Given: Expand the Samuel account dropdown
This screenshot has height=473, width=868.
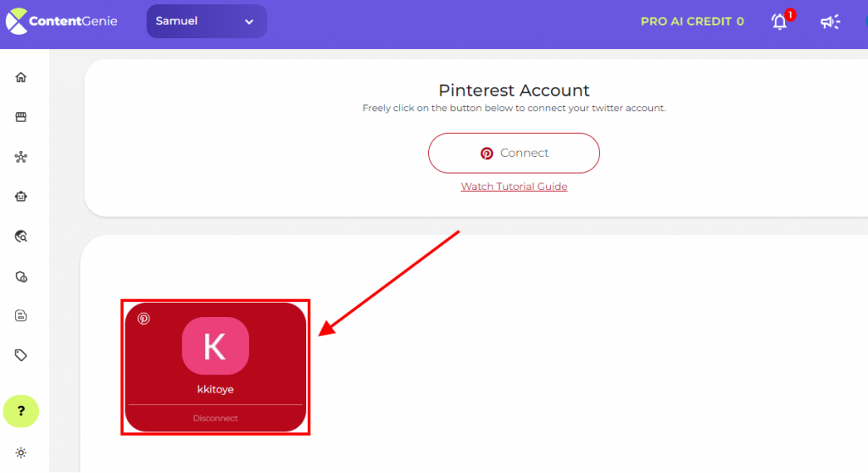Looking at the screenshot, I should 207,21.
